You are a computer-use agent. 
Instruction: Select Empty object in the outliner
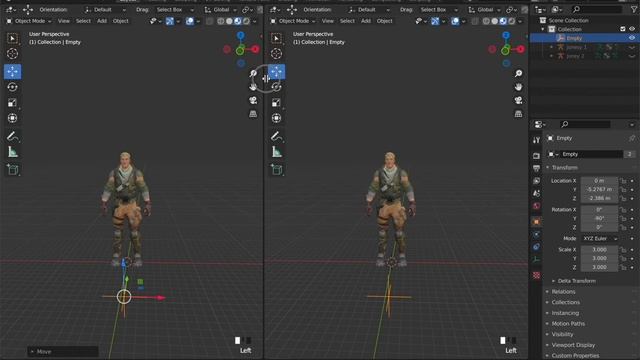click(x=574, y=38)
